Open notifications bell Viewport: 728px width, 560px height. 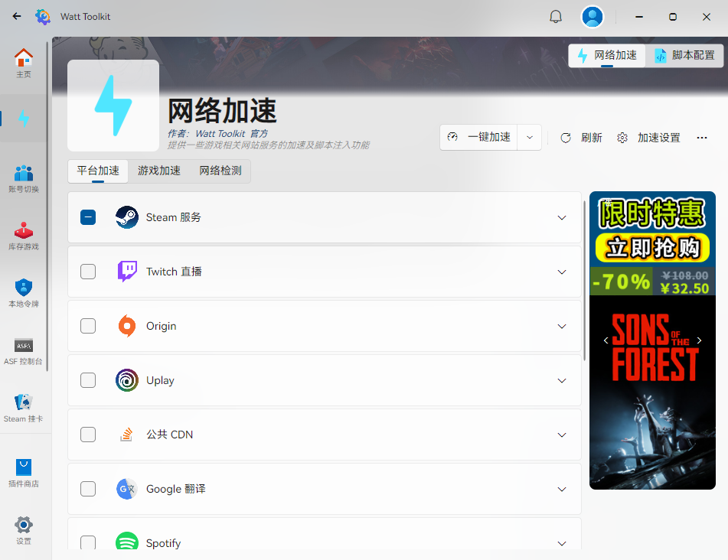tap(555, 17)
